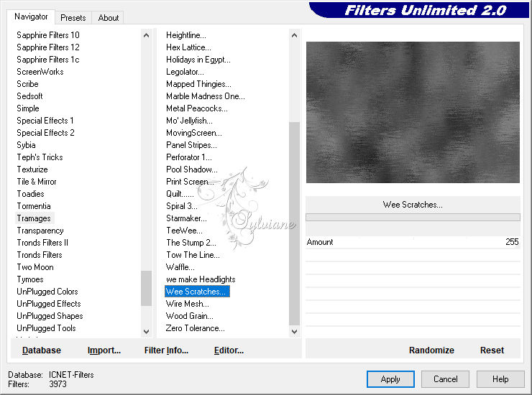Open the filter Editor...
The width and height of the screenshot is (532, 395).
click(x=229, y=350)
